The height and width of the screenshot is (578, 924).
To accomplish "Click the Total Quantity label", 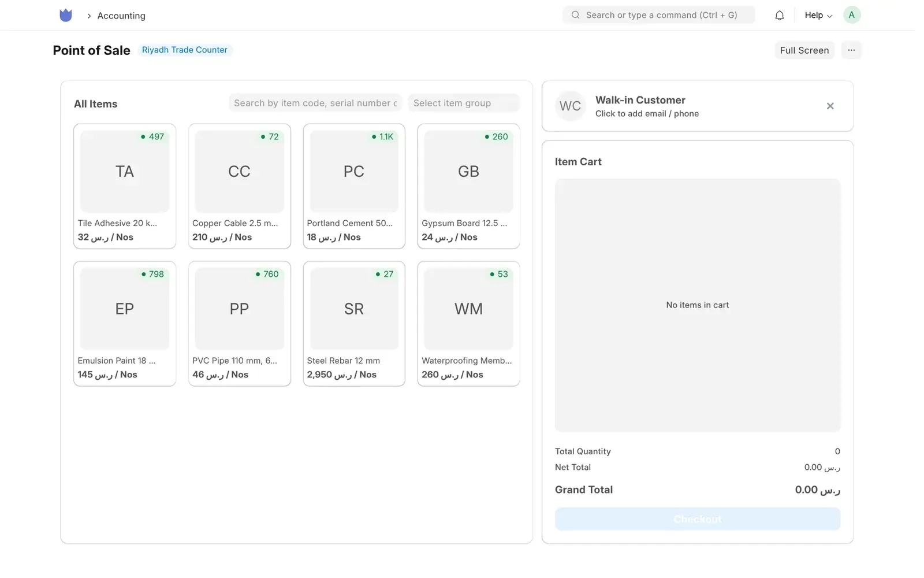I will coord(583,451).
